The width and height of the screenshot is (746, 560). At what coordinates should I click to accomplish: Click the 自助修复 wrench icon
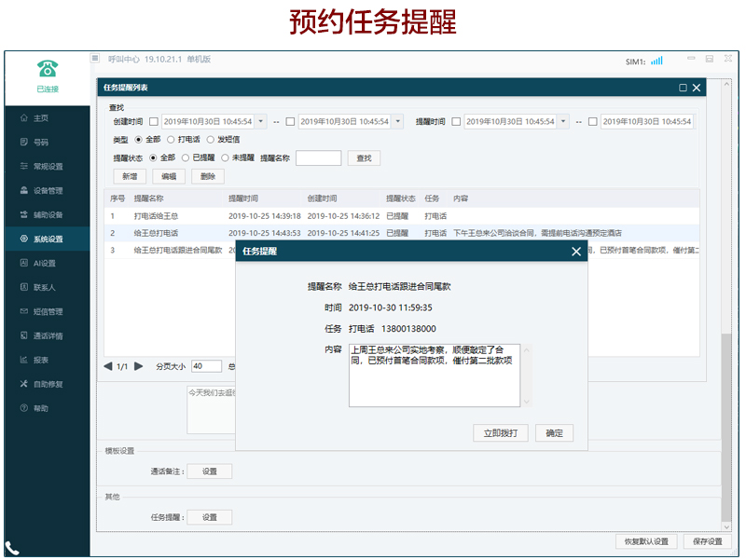coord(24,385)
